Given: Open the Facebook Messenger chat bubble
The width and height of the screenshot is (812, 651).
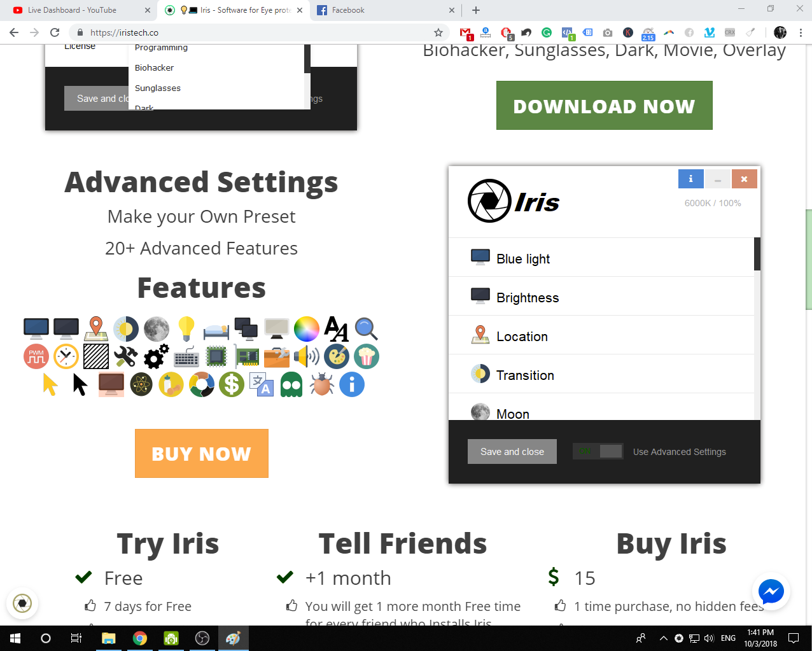Looking at the screenshot, I should 771,592.
